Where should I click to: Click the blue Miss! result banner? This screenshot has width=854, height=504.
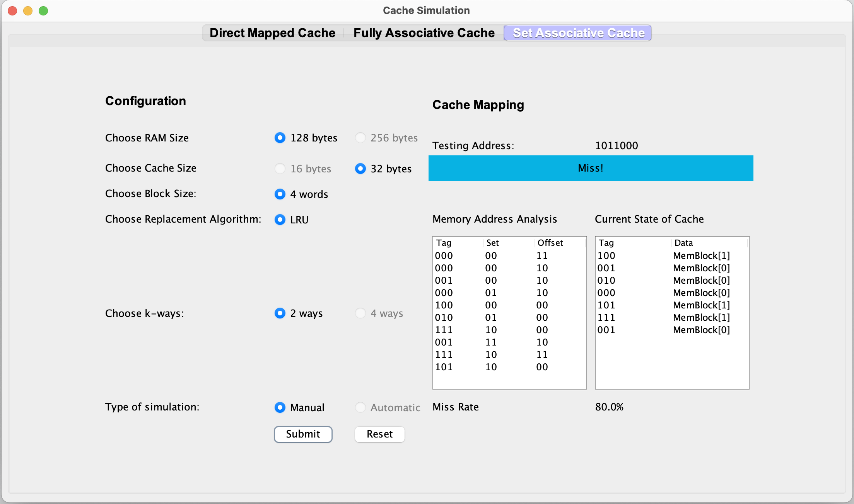pyautogui.click(x=591, y=168)
